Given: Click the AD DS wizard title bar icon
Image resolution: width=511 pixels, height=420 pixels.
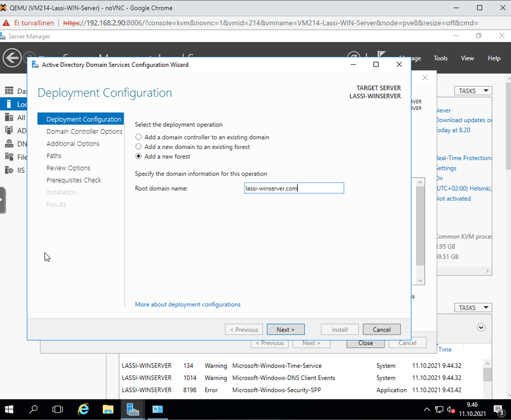Looking at the screenshot, I should pos(35,64).
